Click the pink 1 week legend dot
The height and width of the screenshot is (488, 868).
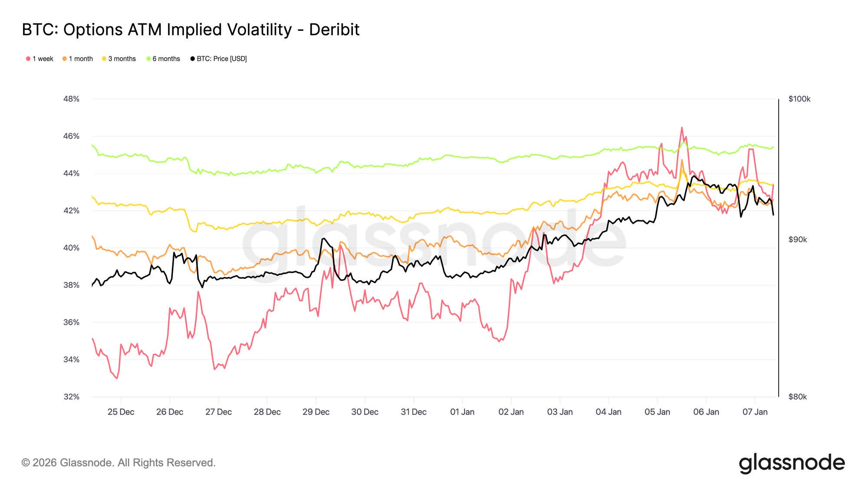point(28,59)
